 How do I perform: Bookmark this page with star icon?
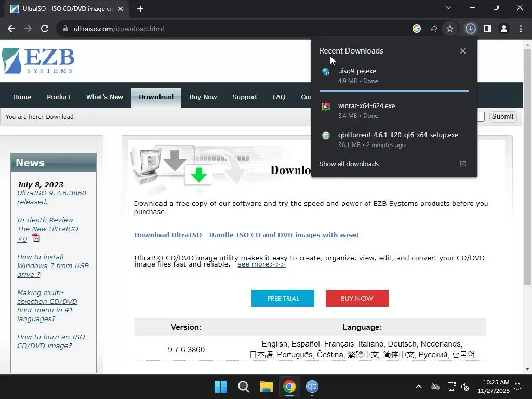tap(450, 29)
